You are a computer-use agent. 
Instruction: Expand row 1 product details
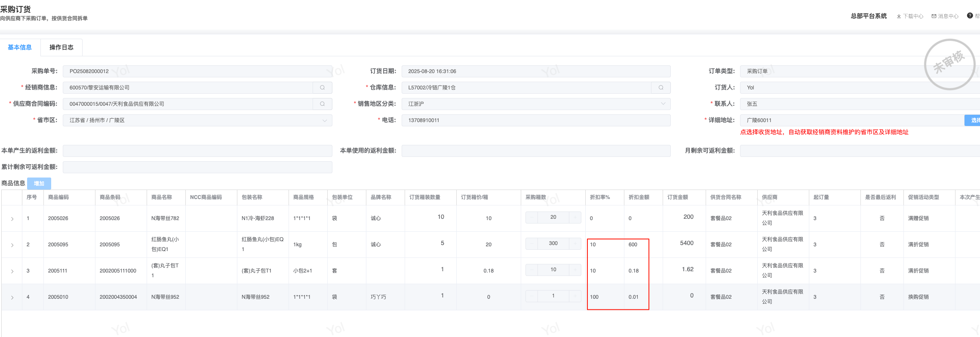coord(12,219)
